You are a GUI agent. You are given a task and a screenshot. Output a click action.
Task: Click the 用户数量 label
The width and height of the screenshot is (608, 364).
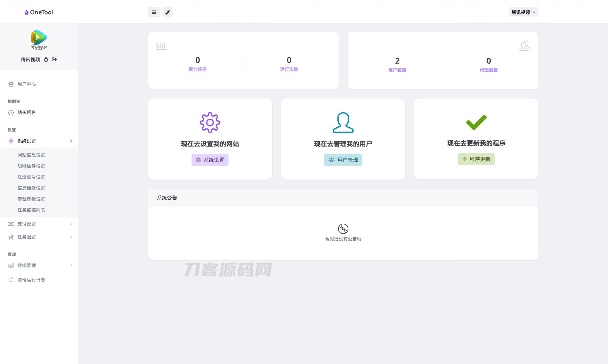click(x=397, y=70)
